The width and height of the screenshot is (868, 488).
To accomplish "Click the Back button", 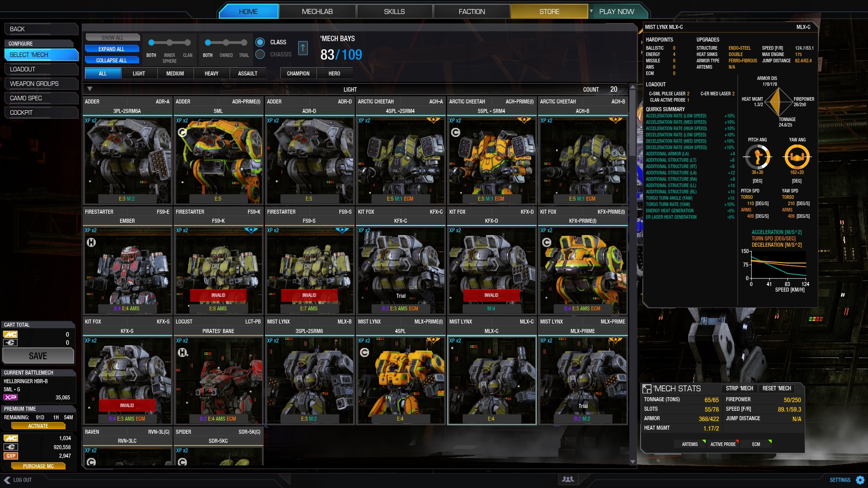I will [41, 29].
